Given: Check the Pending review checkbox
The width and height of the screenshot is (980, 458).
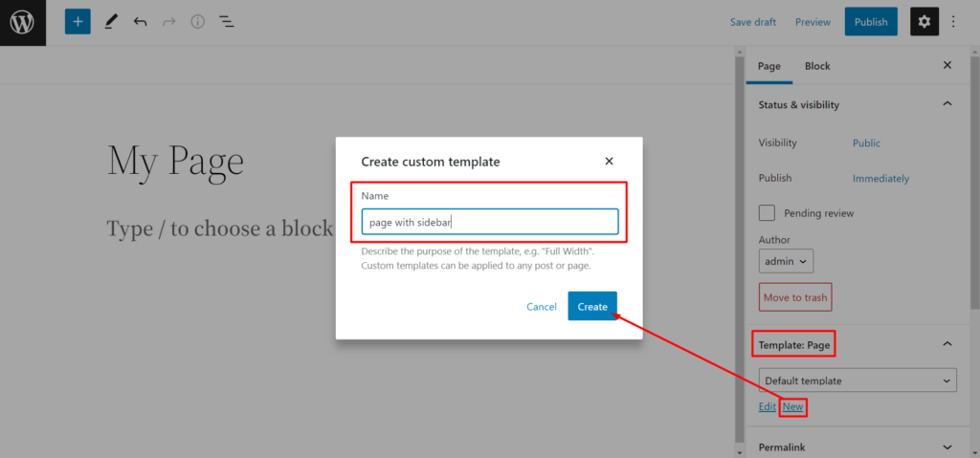Looking at the screenshot, I should tap(767, 213).
